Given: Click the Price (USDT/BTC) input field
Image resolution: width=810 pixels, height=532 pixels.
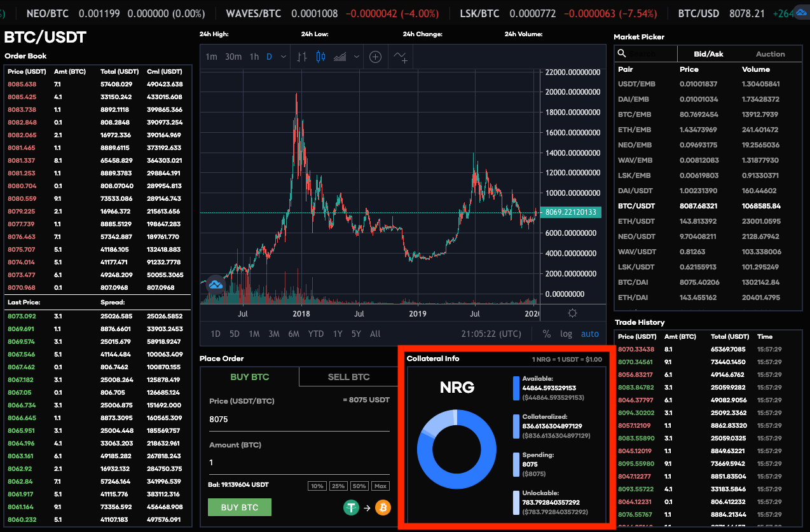Looking at the screenshot, I should click(x=299, y=419).
